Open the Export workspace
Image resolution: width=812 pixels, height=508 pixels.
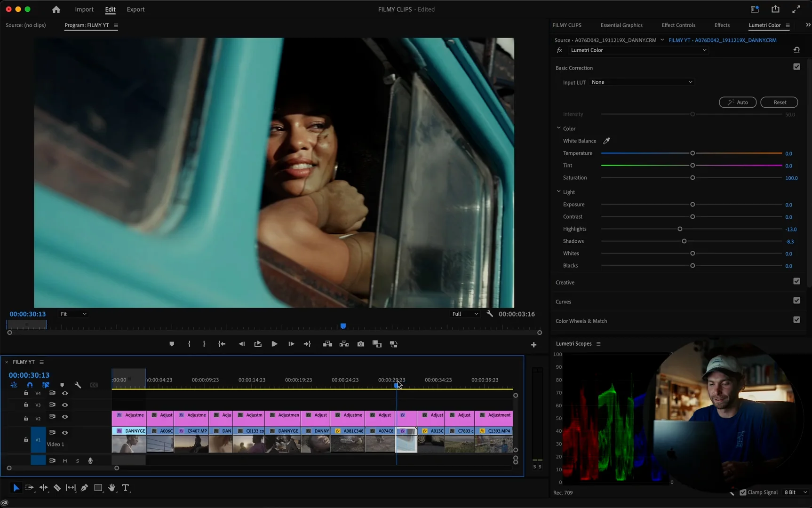[x=135, y=9]
